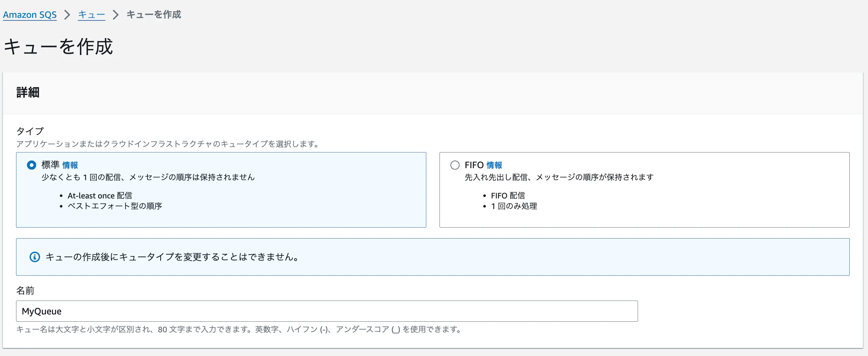Viewport: 868px width, 356px height.
Task: Click the queue name rules hint text
Action: (239, 329)
